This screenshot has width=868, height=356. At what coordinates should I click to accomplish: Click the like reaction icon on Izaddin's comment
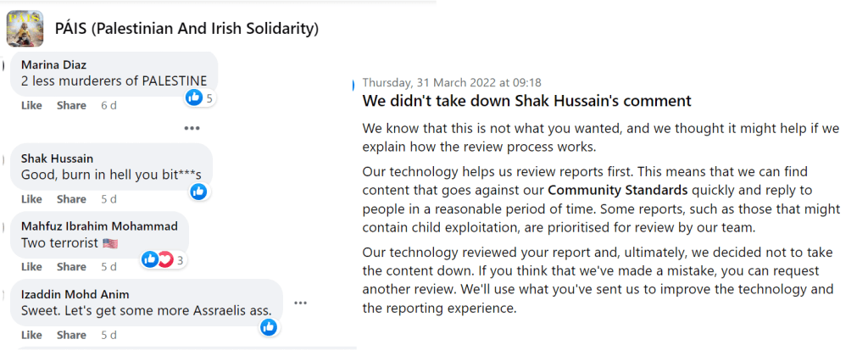269,326
